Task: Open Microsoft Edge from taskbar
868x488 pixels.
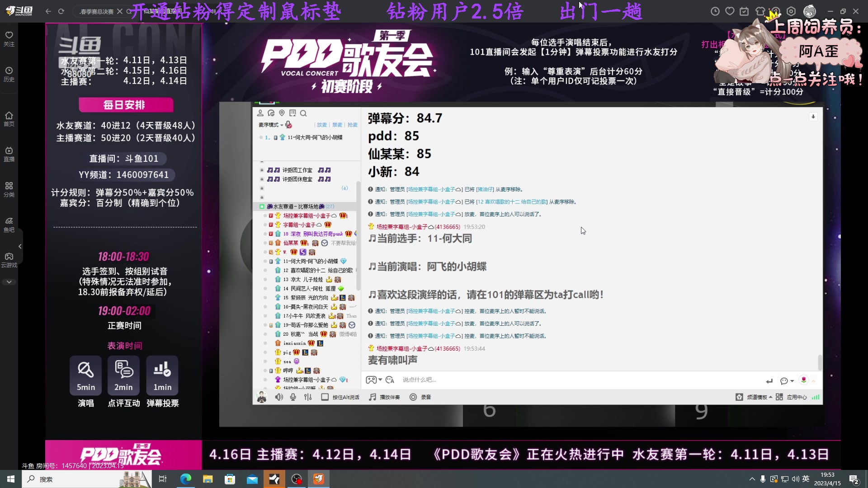Action: coord(185,479)
